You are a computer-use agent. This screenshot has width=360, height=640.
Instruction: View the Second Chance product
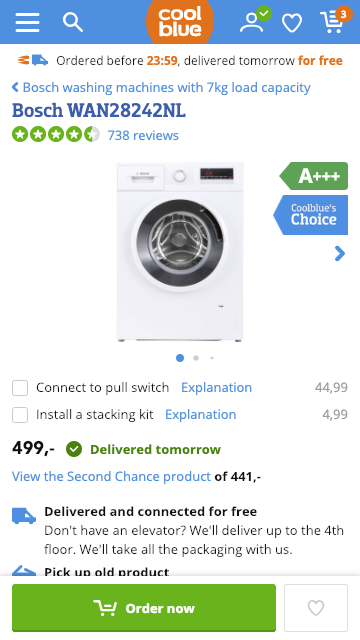pyautogui.click(x=111, y=476)
